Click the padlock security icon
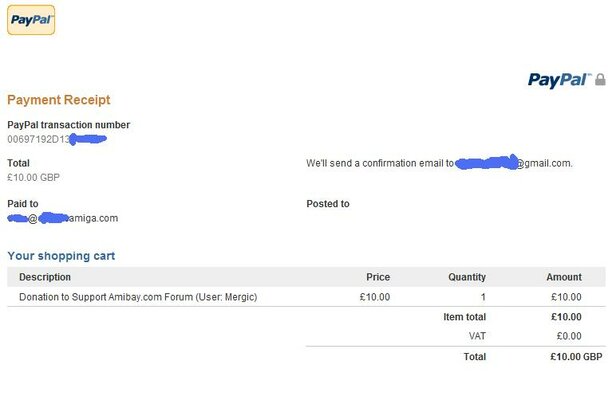Viewport: 616px width, 400px height. (x=600, y=79)
